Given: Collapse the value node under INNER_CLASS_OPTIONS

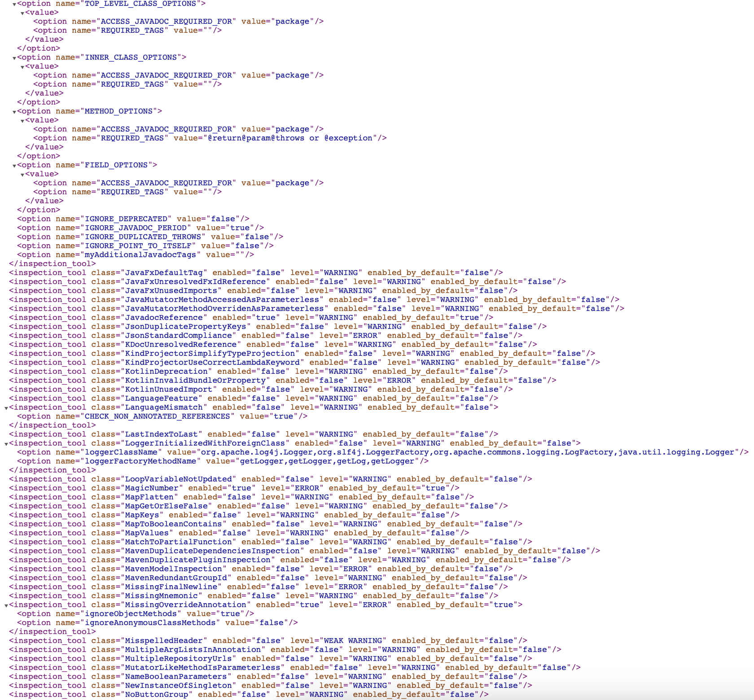Looking at the screenshot, I should [x=22, y=67].
